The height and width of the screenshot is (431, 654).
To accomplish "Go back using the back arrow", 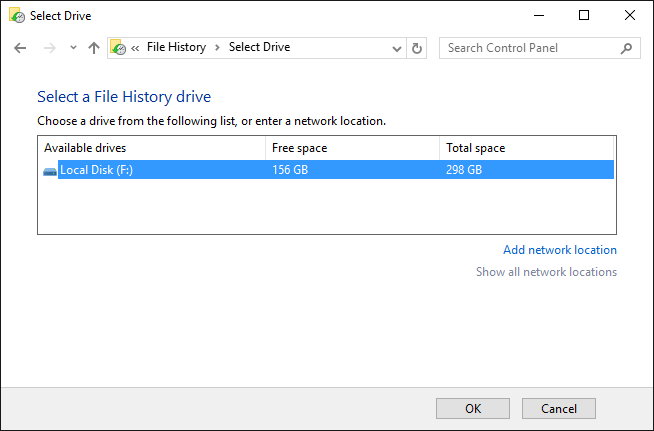I will pyautogui.click(x=20, y=48).
